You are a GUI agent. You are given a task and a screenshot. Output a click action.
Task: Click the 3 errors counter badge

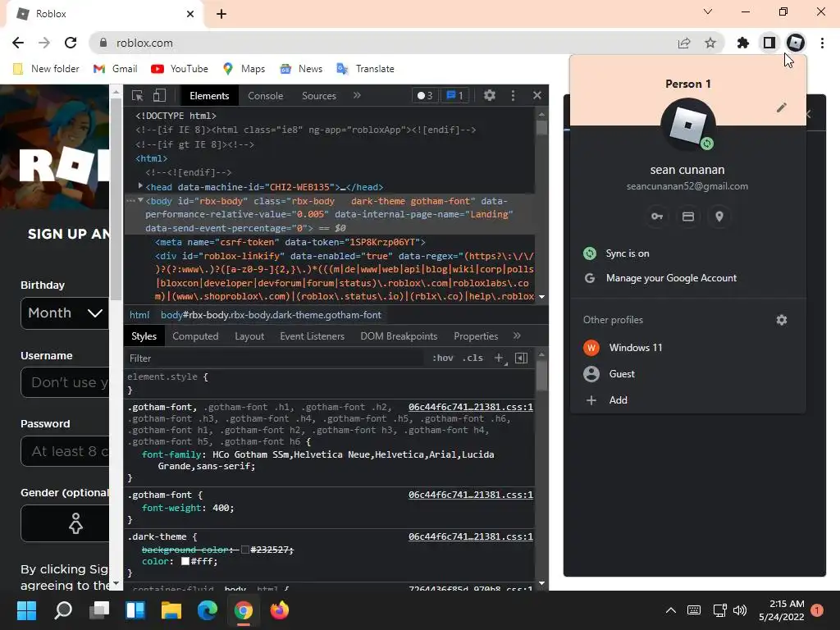pyautogui.click(x=426, y=95)
